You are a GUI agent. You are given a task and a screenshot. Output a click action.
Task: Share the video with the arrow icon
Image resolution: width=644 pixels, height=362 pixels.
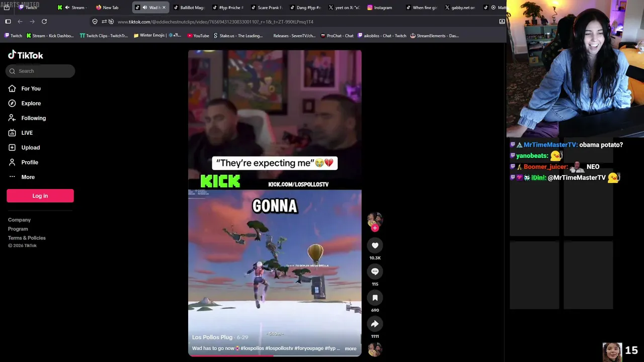pos(375,324)
